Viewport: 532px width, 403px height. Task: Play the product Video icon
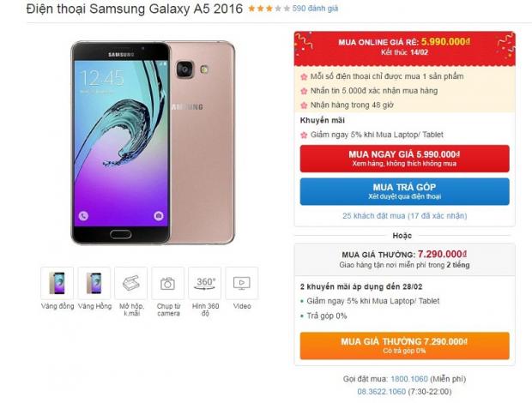coord(242,283)
